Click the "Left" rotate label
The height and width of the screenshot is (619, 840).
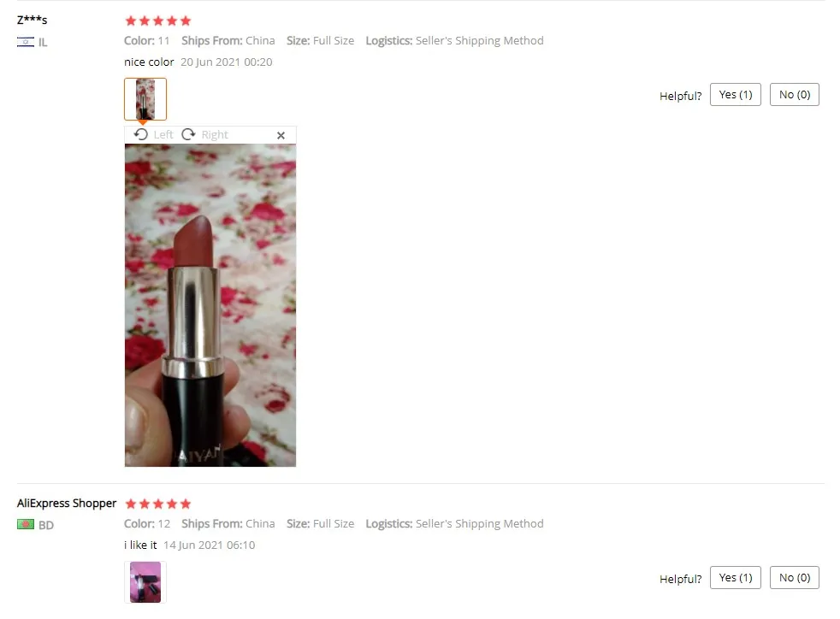pyautogui.click(x=163, y=135)
